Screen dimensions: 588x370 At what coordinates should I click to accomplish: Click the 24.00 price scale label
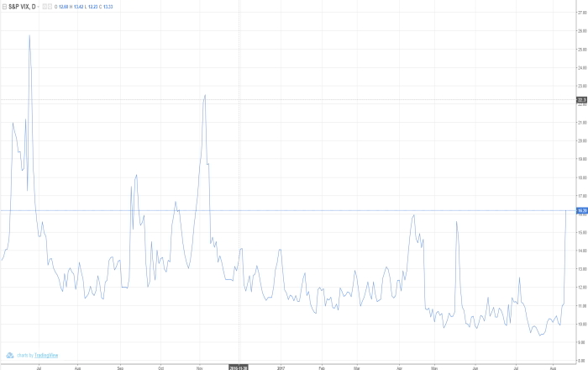582,68
